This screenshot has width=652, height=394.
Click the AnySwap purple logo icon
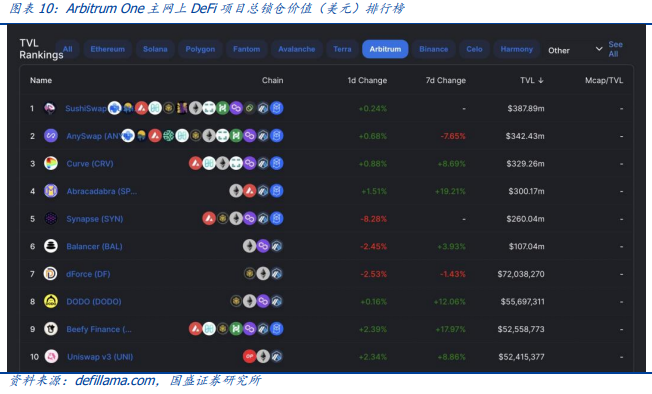tap(51, 136)
